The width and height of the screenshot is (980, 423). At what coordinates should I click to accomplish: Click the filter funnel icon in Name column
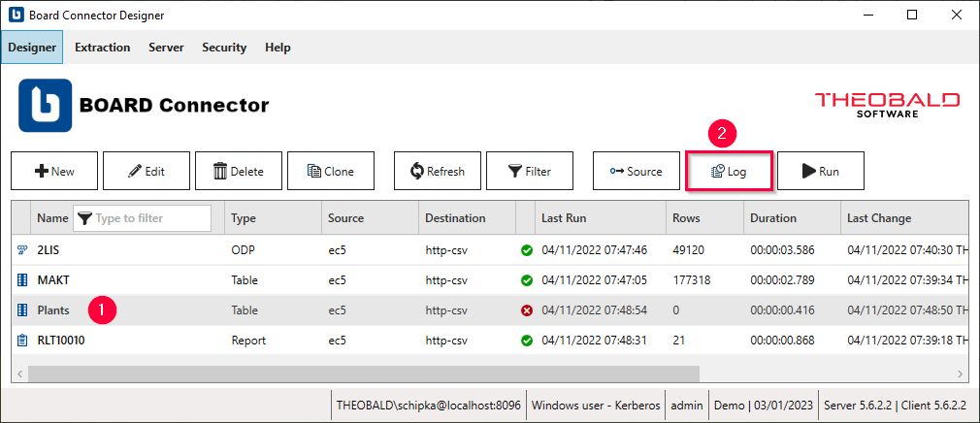tap(82, 218)
